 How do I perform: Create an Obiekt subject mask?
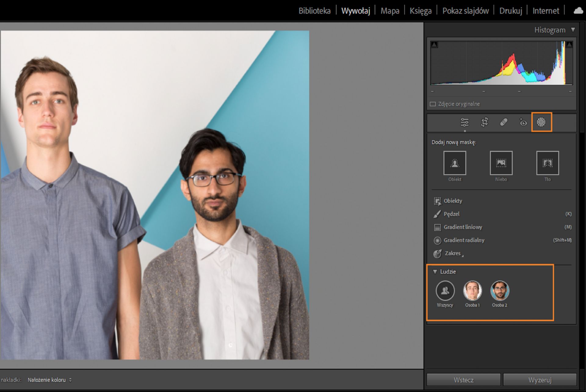[x=454, y=163]
